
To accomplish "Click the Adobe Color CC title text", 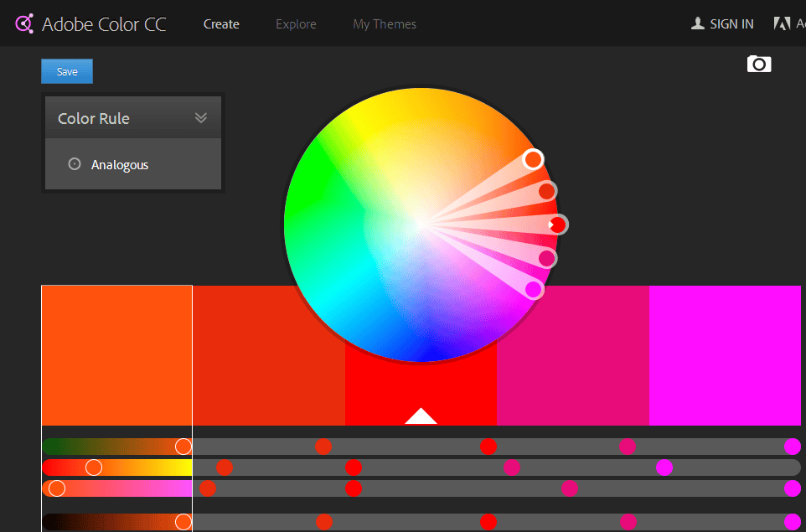I will pos(104,24).
